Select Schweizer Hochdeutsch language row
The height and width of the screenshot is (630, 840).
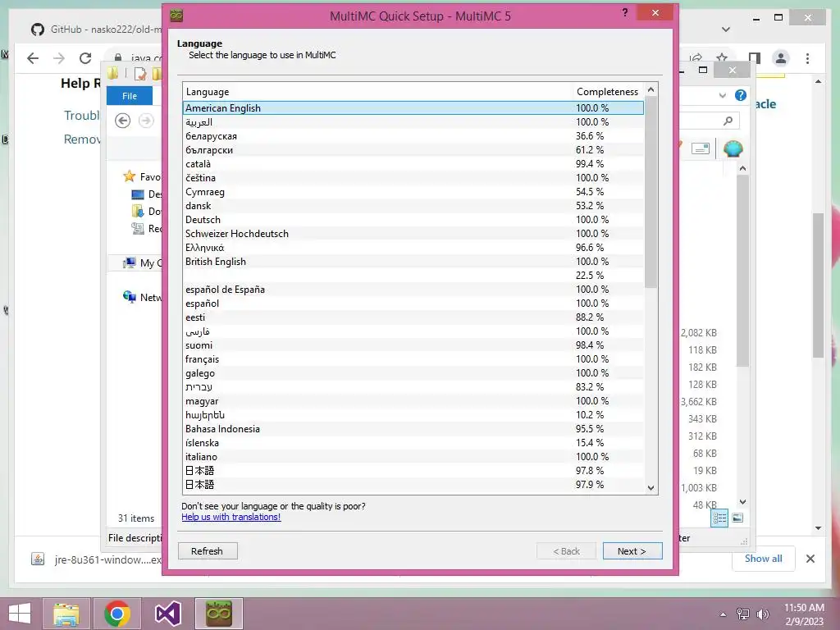(x=413, y=234)
